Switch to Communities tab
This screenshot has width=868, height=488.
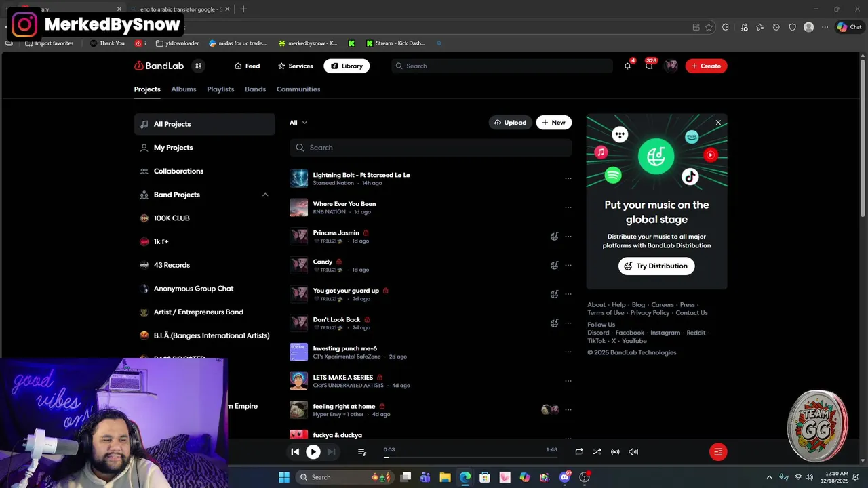(x=298, y=89)
